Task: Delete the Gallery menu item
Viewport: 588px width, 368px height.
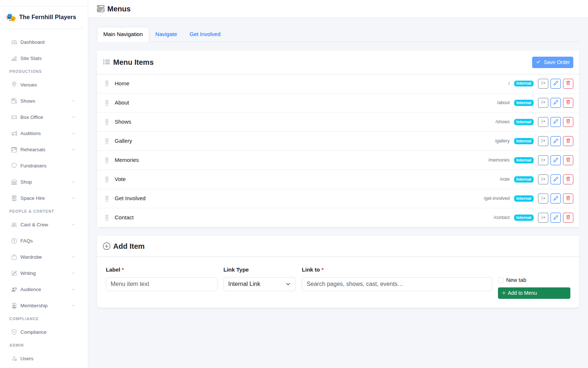Action: coord(568,141)
